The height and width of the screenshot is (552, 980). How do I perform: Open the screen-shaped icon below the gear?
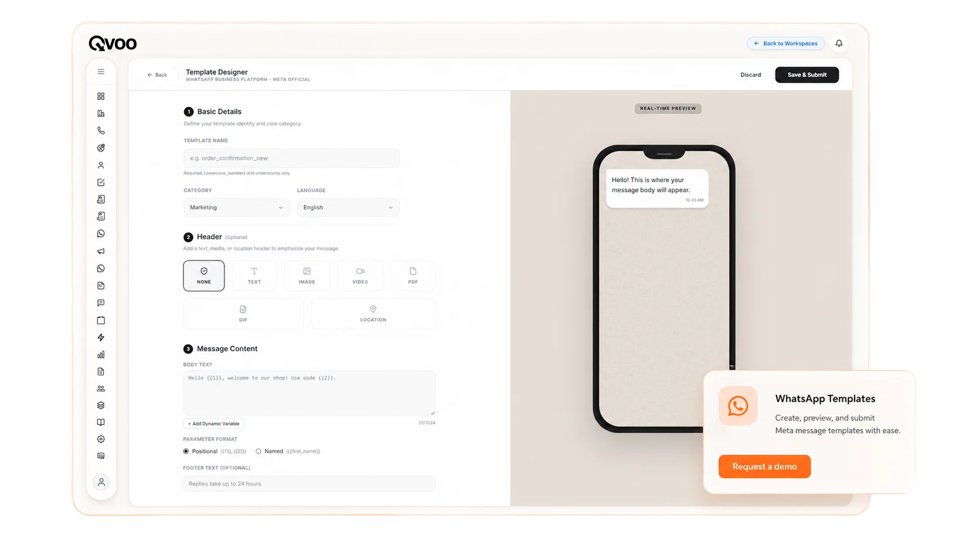[x=101, y=456]
